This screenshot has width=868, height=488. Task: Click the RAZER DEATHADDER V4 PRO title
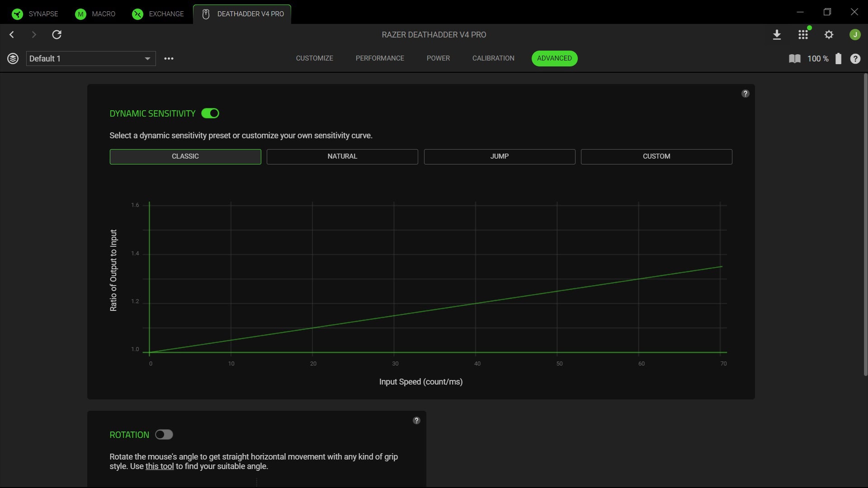[434, 35]
